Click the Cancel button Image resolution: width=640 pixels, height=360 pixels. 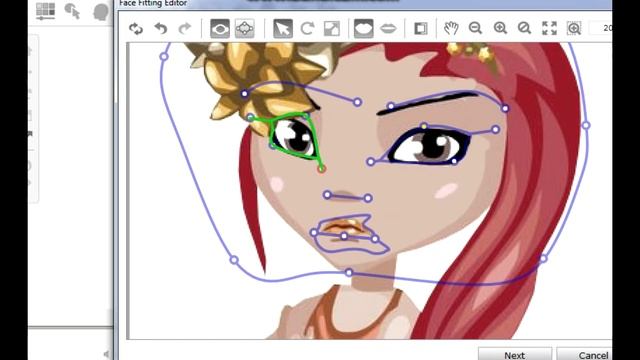coord(584,354)
